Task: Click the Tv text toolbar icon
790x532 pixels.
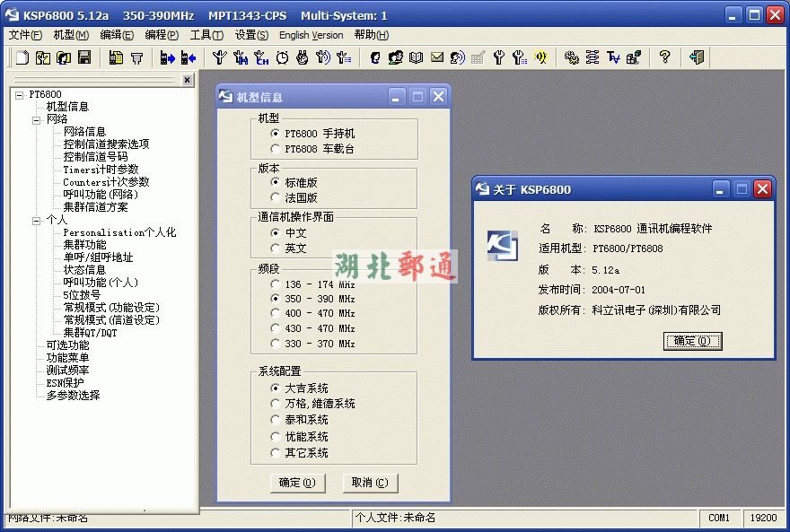Action: [x=613, y=57]
